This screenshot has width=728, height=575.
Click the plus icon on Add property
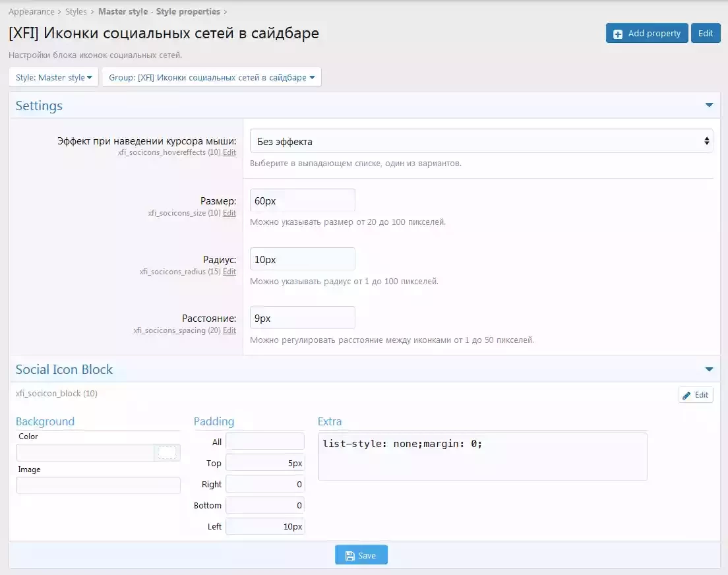[x=618, y=34]
